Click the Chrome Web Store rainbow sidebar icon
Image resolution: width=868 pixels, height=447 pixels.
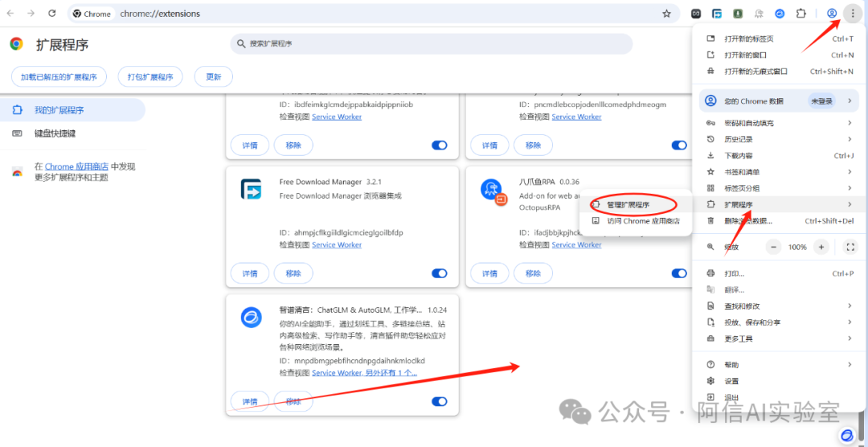point(17,172)
